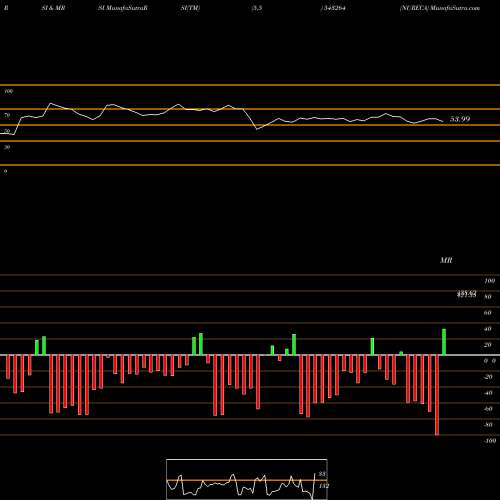Click the -20 label on MR axis
This screenshot has width=500, height=500.
tap(488, 377)
